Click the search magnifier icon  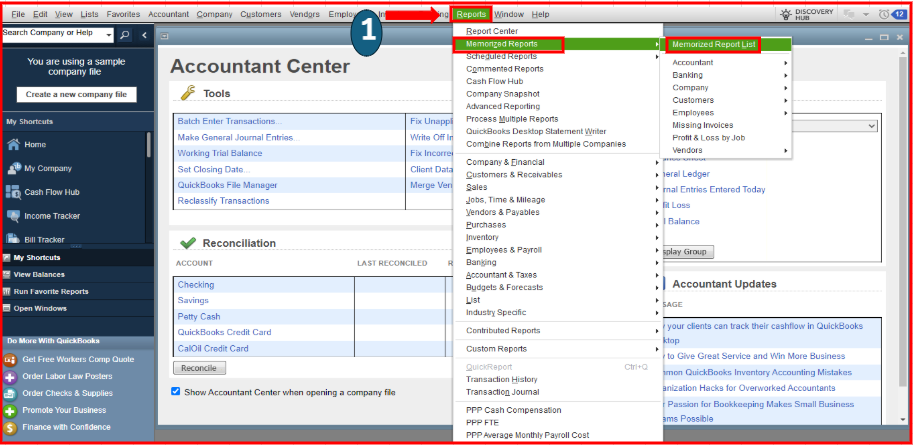[125, 35]
